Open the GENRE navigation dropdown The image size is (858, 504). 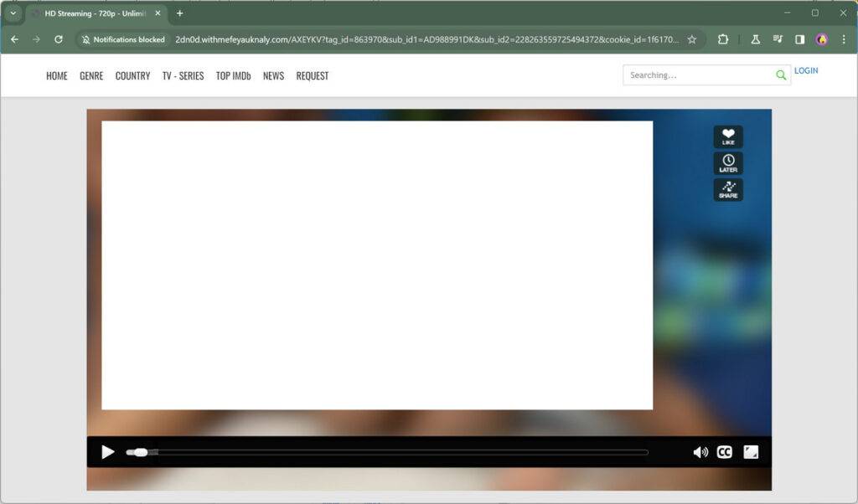(90, 75)
